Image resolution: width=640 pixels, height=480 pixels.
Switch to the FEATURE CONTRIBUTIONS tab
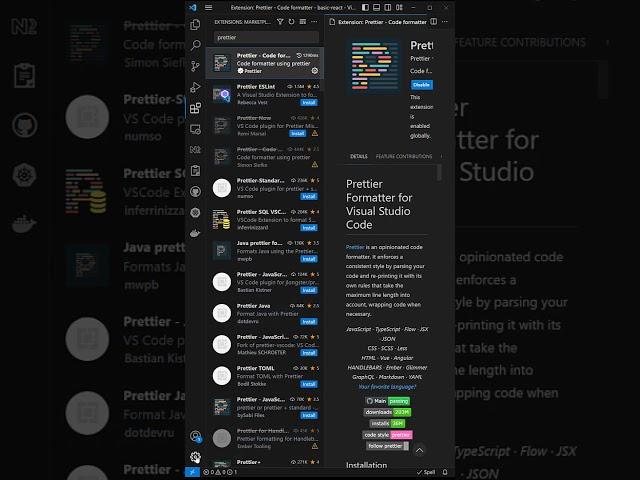point(404,156)
